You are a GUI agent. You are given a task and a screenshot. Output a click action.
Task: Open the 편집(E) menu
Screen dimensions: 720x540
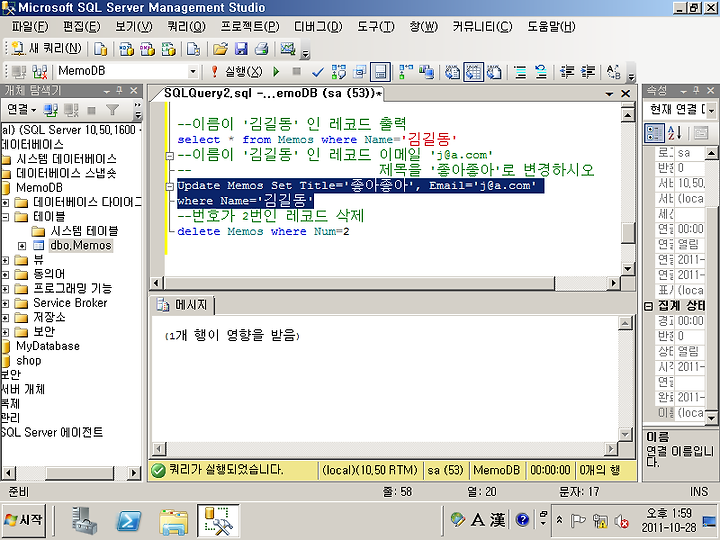click(x=81, y=27)
